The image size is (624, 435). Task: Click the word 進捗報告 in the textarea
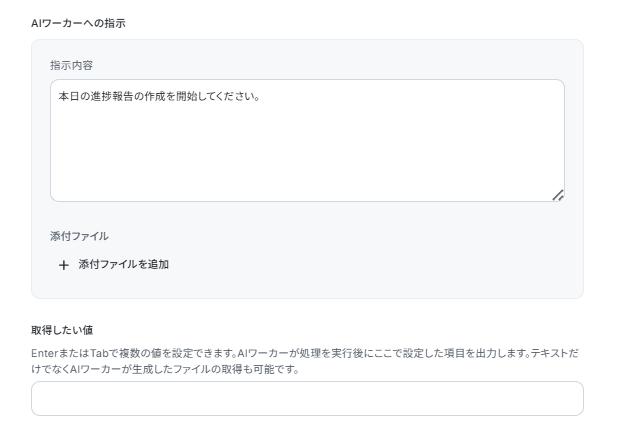[x=112, y=96]
